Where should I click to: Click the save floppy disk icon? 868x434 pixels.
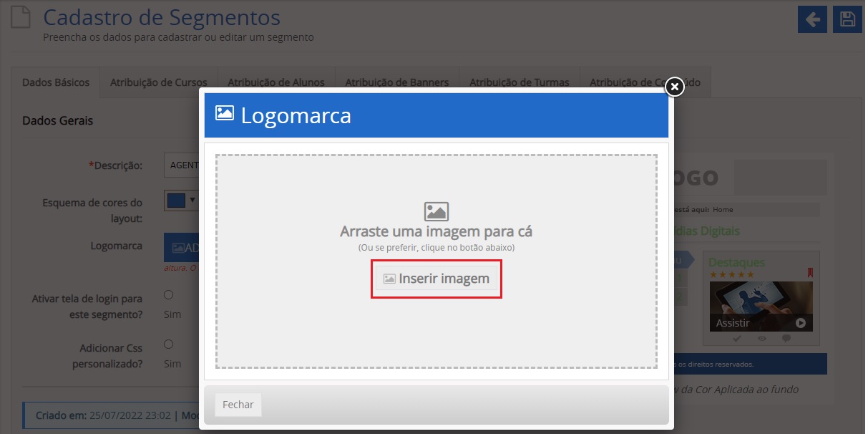848,19
